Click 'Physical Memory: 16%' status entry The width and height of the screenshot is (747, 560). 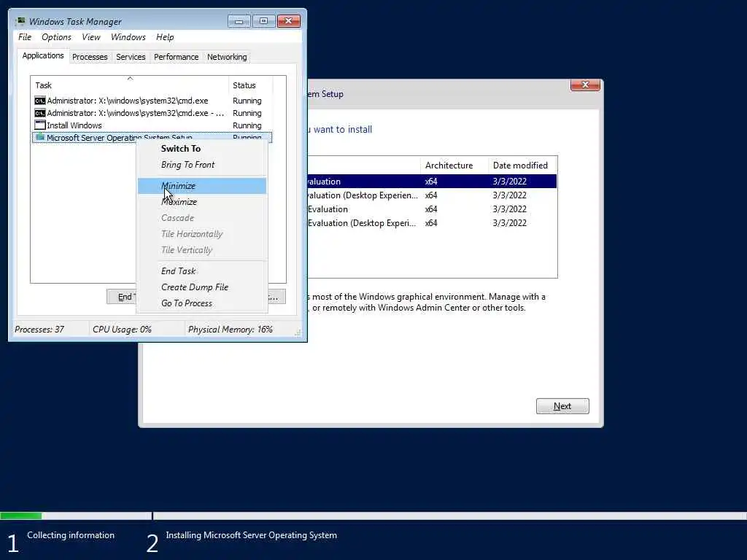(x=230, y=330)
